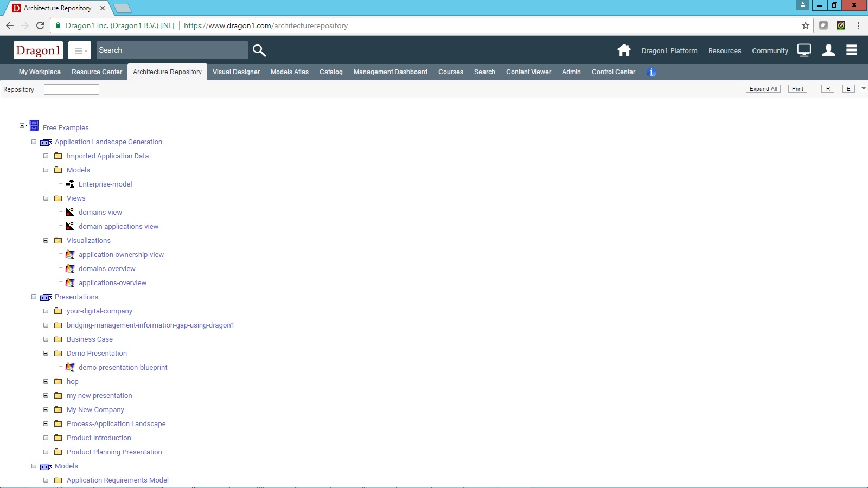Open the Application Requirements Model item

point(118,480)
